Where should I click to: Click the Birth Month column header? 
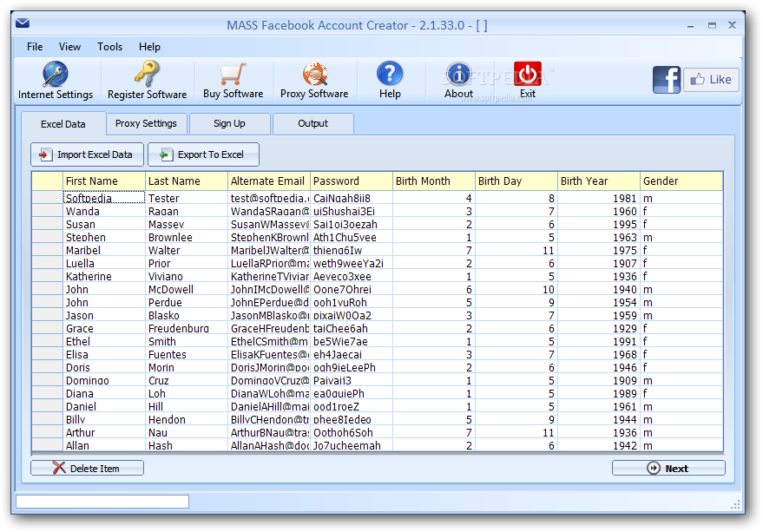click(433, 181)
